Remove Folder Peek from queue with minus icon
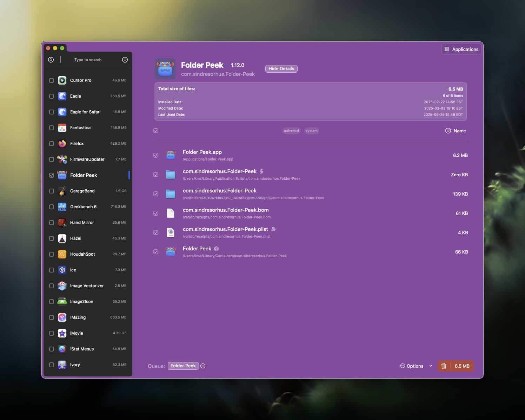525x420 pixels. (x=203, y=366)
